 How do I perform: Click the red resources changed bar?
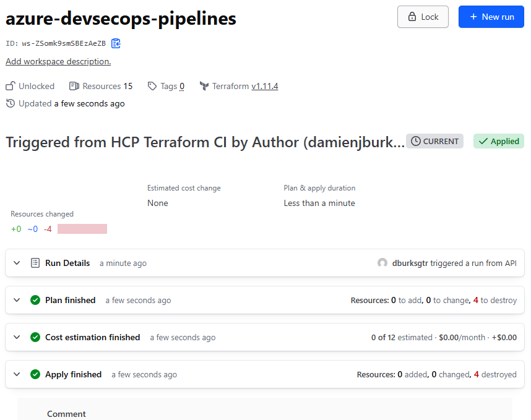click(x=82, y=229)
